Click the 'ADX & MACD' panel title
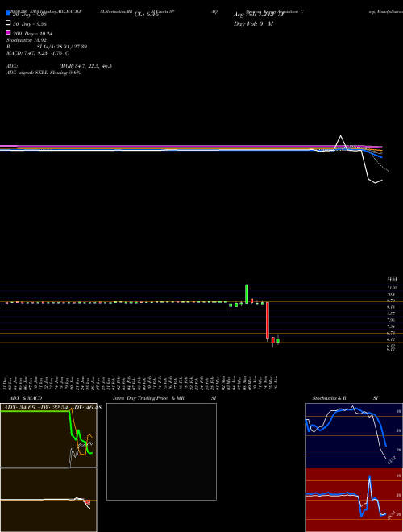403x532 pixels. [x=26, y=398]
